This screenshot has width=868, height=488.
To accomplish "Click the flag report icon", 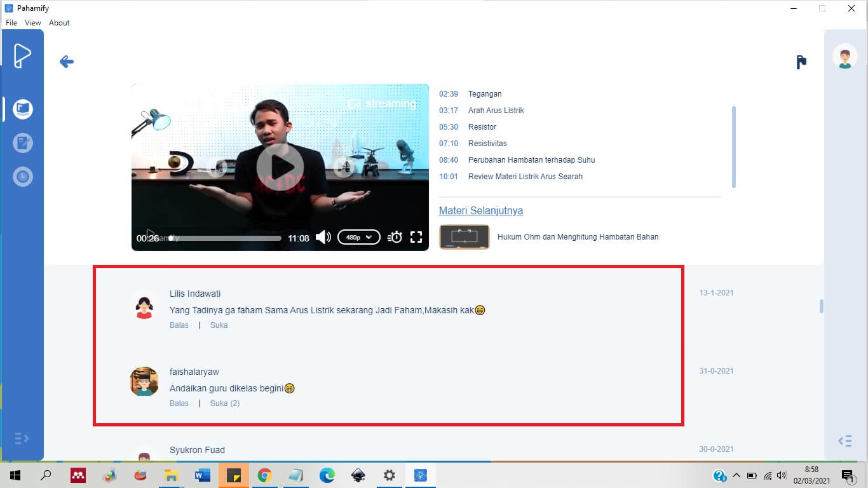I will [801, 62].
